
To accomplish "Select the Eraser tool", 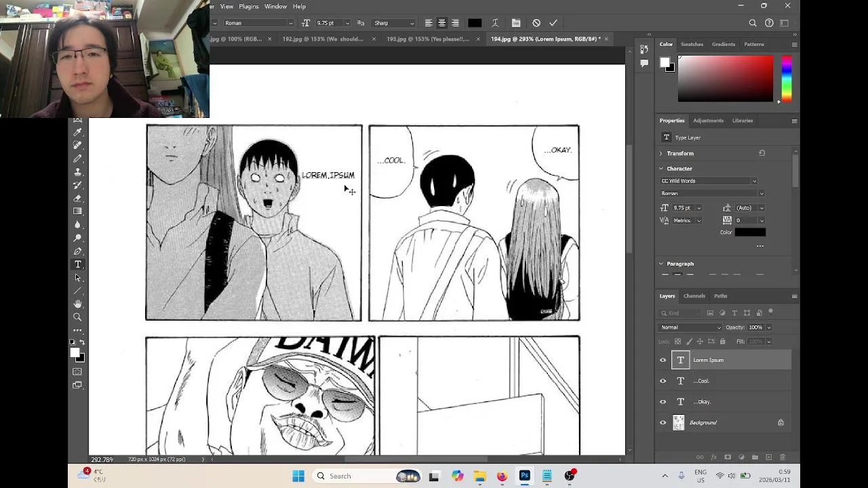I will [78, 199].
